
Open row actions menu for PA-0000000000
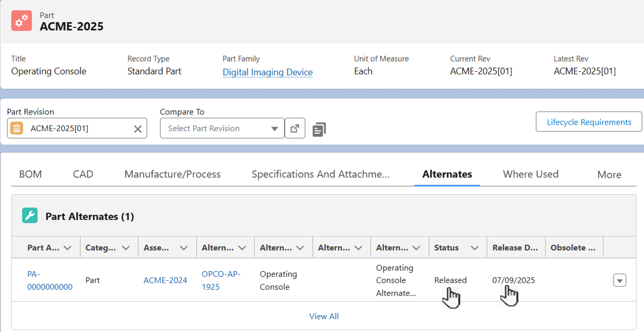tap(619, 280)
